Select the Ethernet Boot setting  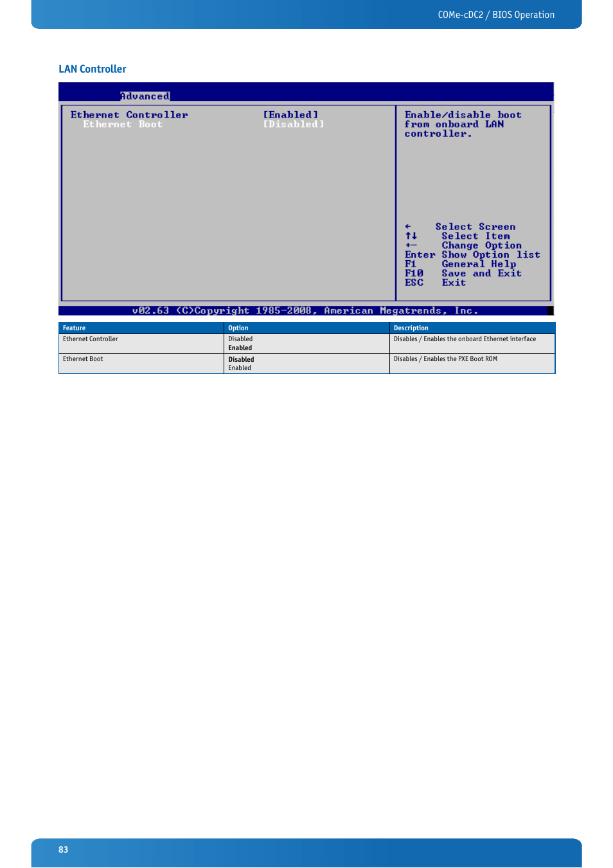[x=123, y=125]
